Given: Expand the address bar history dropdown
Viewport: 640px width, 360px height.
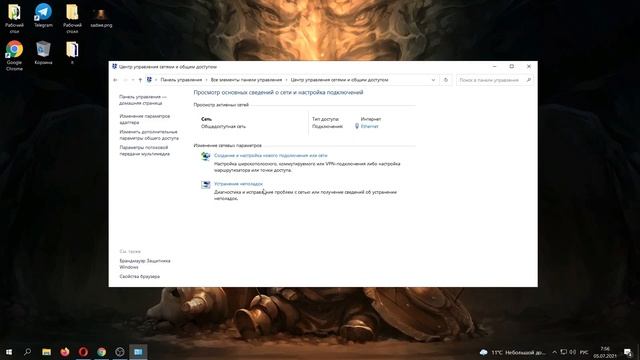Looking at the screenshot, I should click(433, 80).
